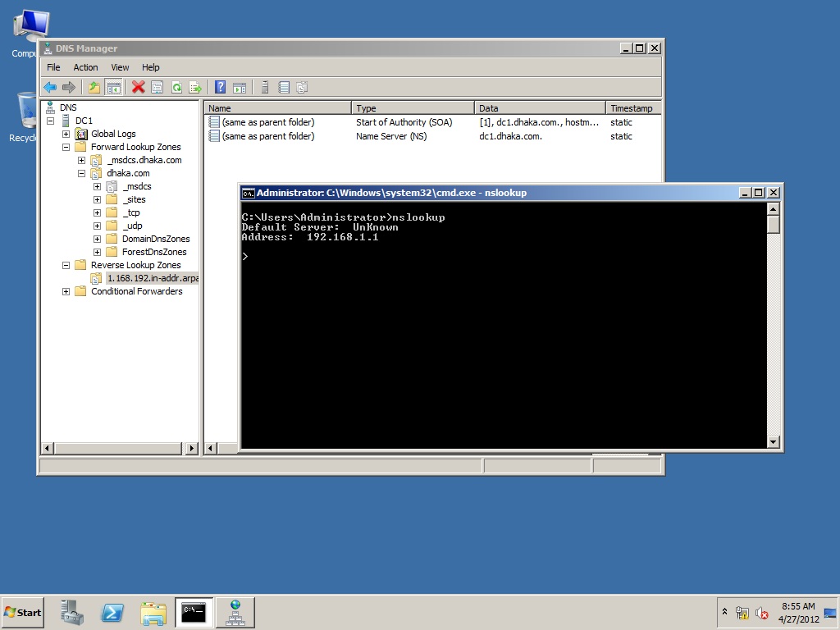
Task: Select the _msdcs.dhaka.com zone
Action: tap(144, 160)
